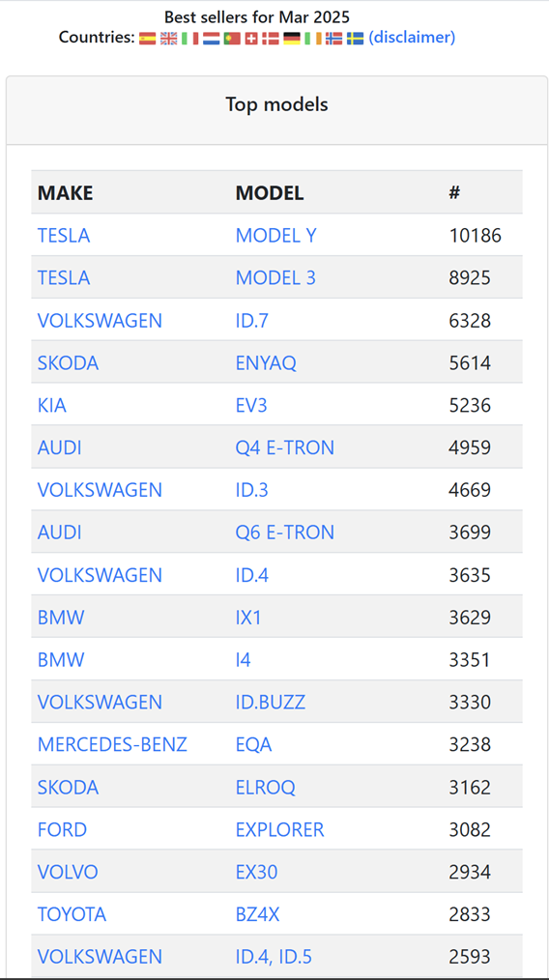Image resolution: width=549 pixels, height=980 pixels.
Task: Open the ID.7 model link
Action: 251,321
